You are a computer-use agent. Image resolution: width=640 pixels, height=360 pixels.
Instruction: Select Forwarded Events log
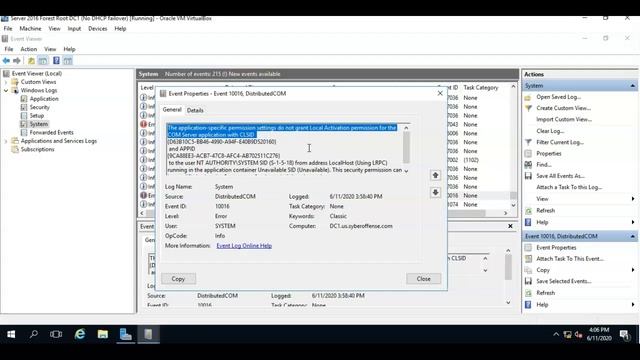coord(51,133)
